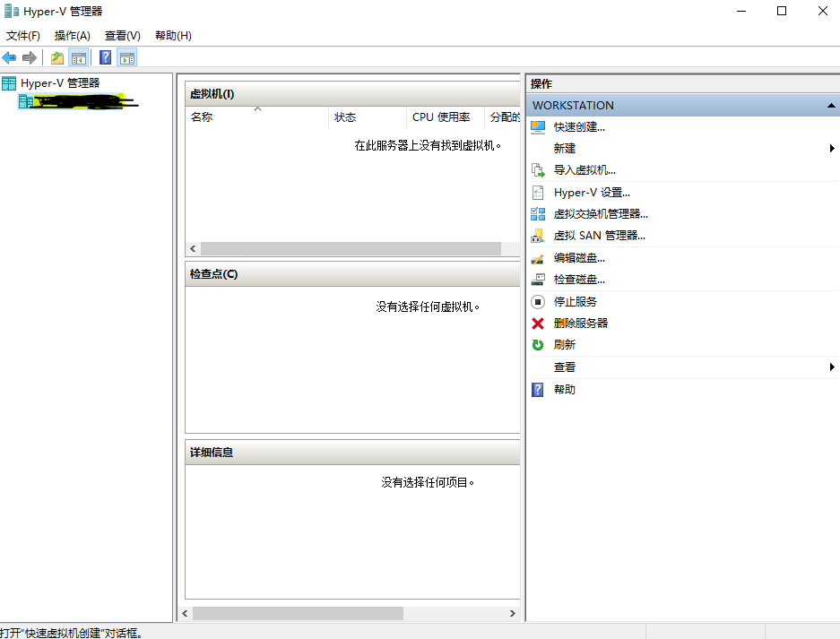Click the 编辑磁盘 pencil icon
Image resolution: width=840 pixels, height=639 pixels.
tap(538, 258)
